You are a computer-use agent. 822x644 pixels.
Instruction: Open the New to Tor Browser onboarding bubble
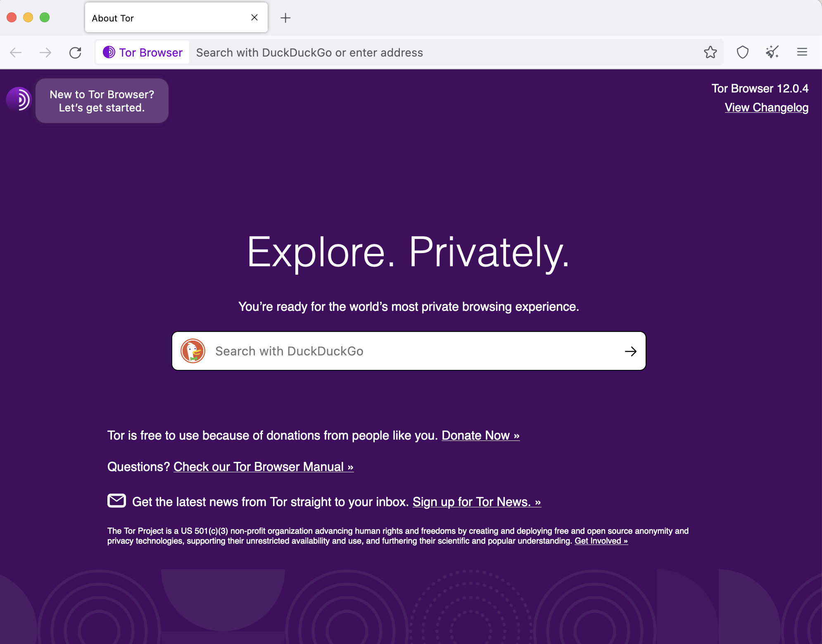pyautogui.click(x=102, y=101)
